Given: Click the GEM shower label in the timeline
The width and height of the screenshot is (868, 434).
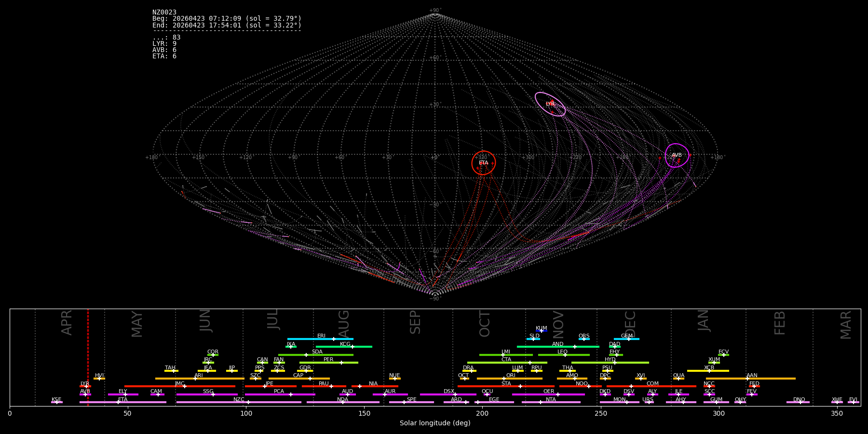Looking at the screenshot, I should point(627,336).
